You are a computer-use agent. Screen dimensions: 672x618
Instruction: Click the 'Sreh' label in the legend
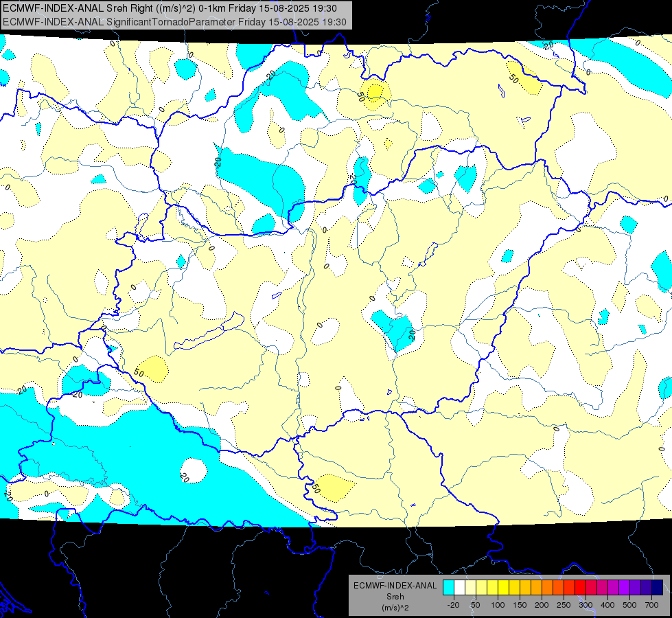395,597
